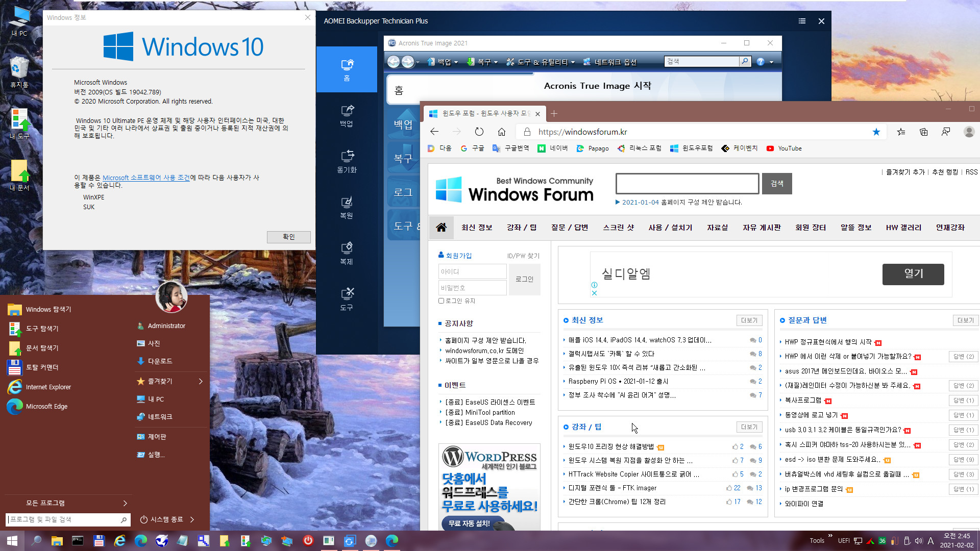Click the forum search input field
The image size is (980, 551).
click(x=687, y=184)
